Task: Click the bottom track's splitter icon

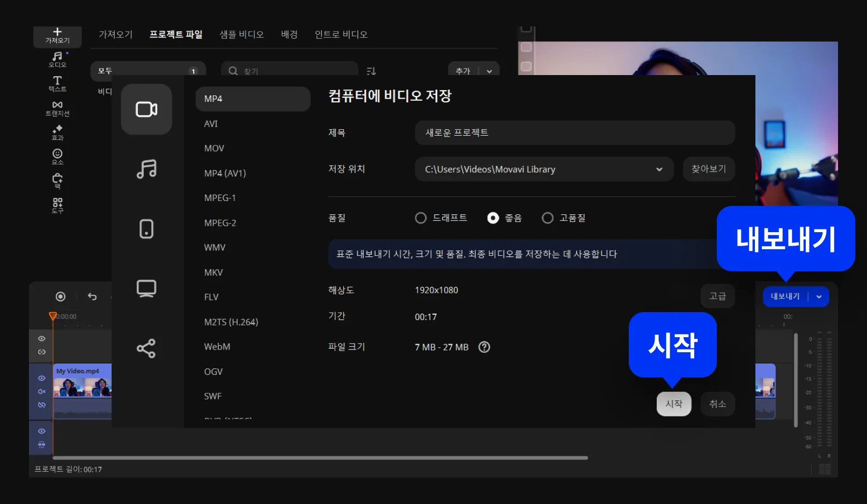Action: click(41, 444)
